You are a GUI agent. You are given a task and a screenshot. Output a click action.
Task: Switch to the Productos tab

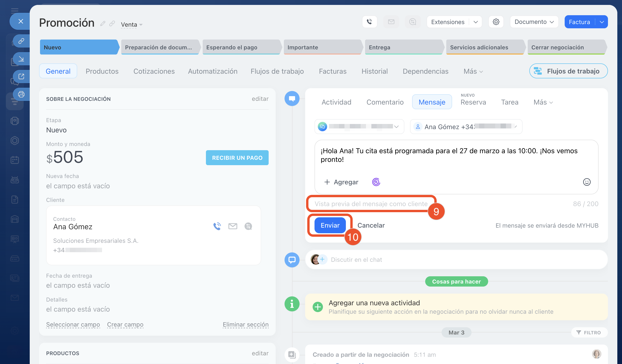point(102,71)
